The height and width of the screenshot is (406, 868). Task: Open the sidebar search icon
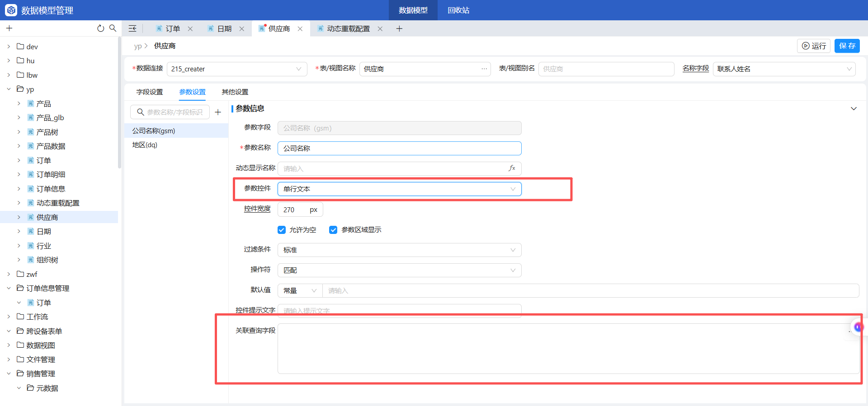click(113, 28)
